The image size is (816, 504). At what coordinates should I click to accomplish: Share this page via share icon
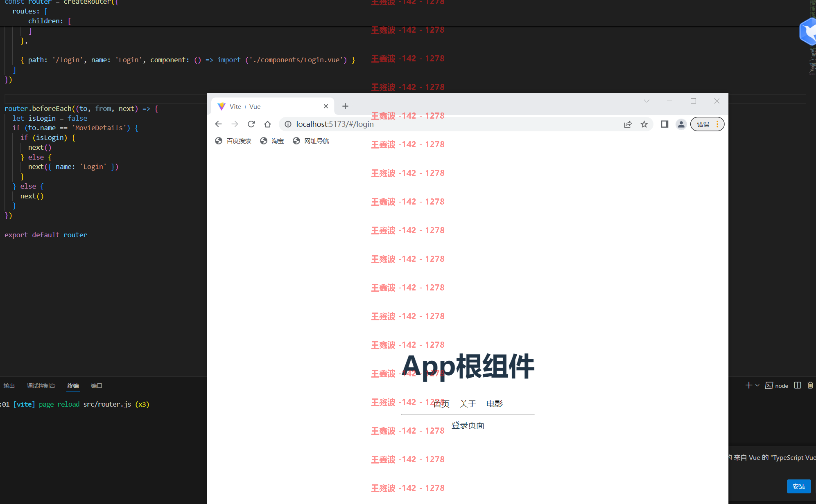coord(628,124)
